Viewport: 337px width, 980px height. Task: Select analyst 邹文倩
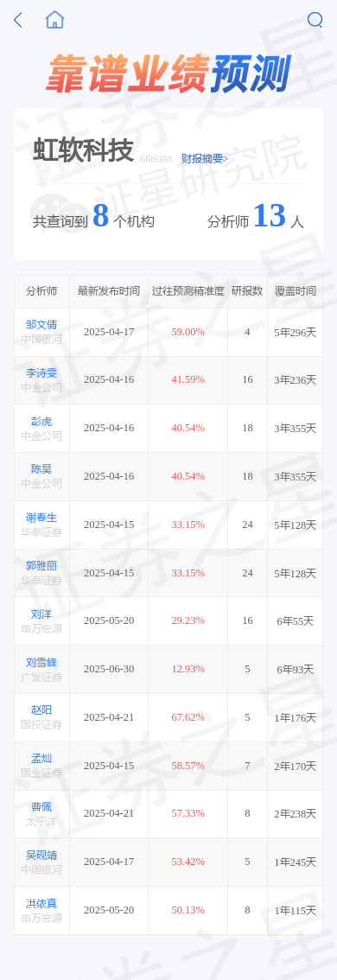41,324
